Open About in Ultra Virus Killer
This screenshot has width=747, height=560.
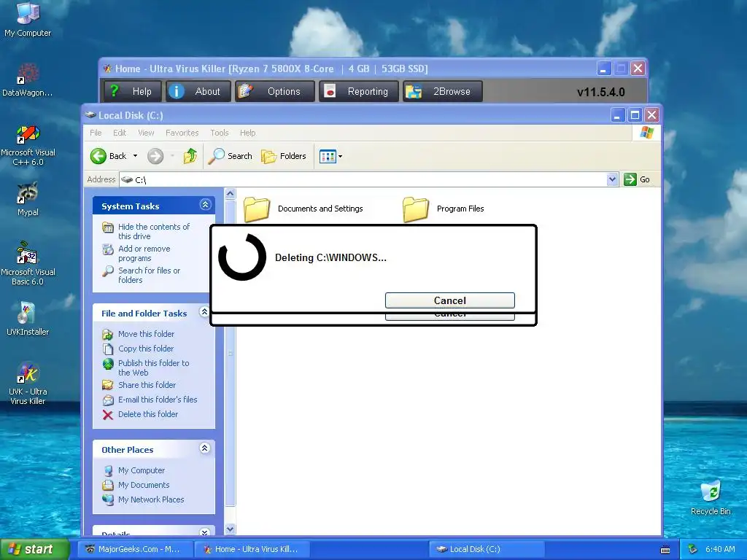(x=198, y=91)
